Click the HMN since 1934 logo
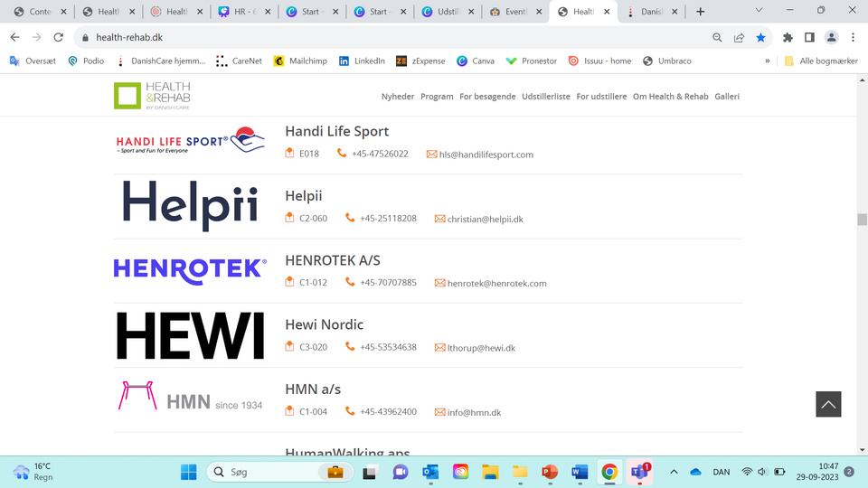The width and height of the screenshot is (868, 488). pyautogui.click(x=190, y=396)
